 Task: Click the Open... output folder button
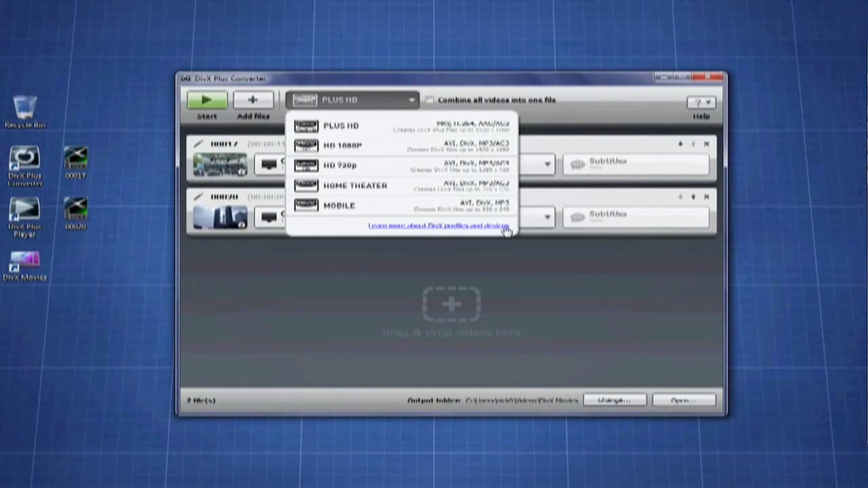(x=684, y=401)
